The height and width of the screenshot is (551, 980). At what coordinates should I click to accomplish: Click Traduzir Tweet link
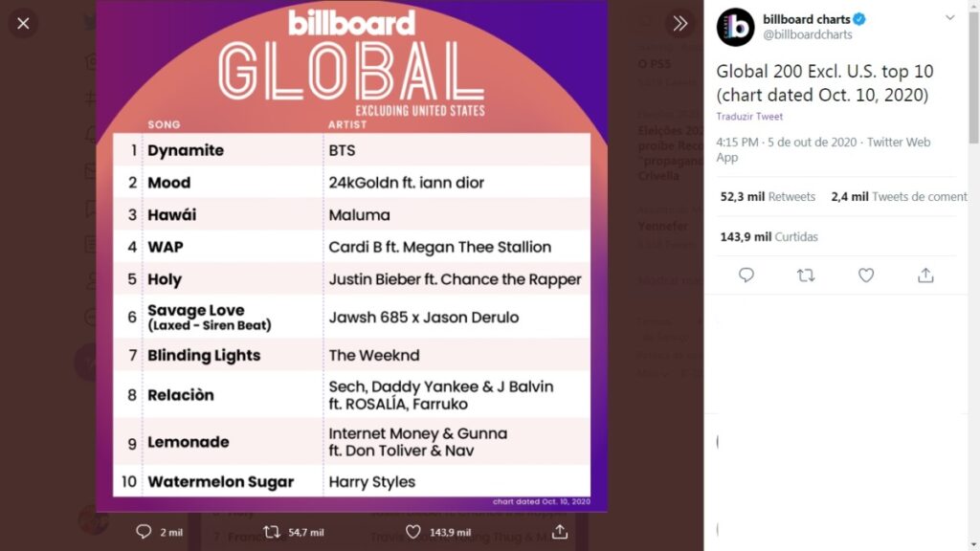click(749, 116)
